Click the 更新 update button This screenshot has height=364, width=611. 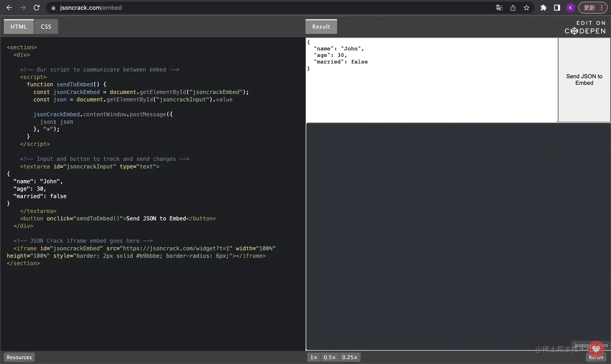coord(589,8)
